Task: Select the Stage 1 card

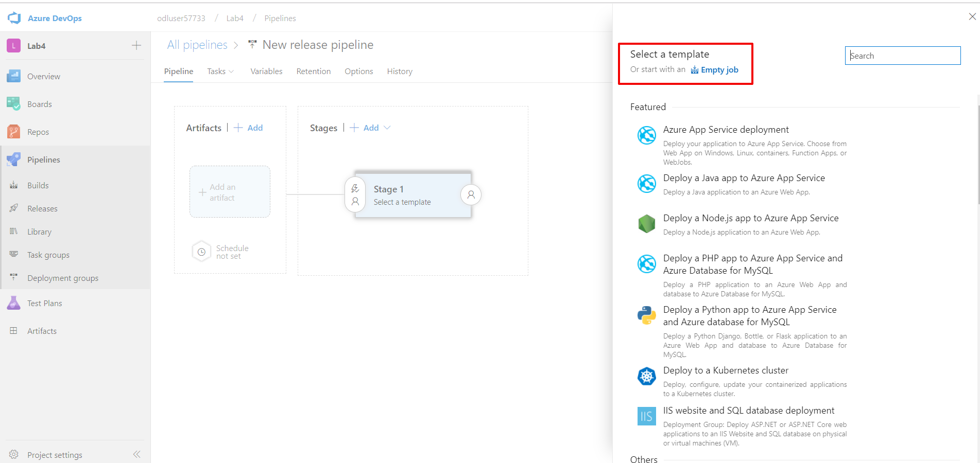Action: [x=413, y=195]
